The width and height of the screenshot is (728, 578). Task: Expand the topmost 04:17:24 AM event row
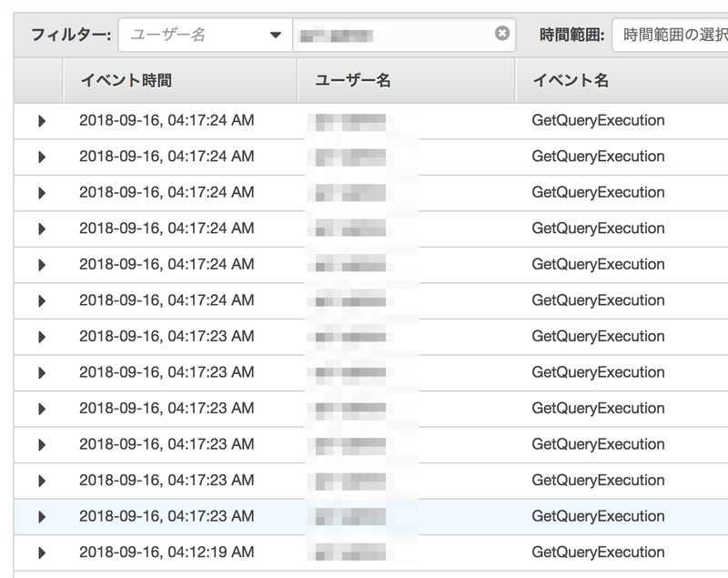(42, 121)
